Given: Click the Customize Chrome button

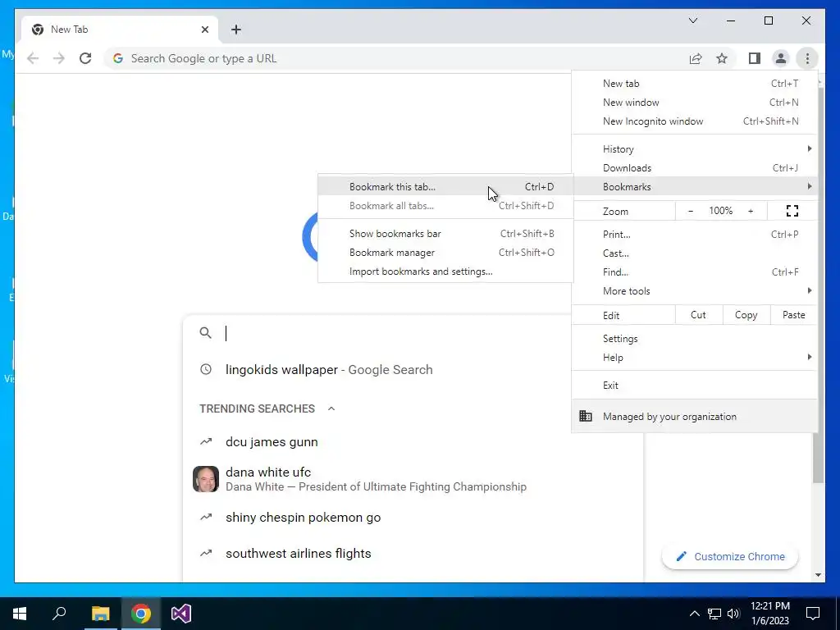Looking at the screenshot, I should point(730,557).
